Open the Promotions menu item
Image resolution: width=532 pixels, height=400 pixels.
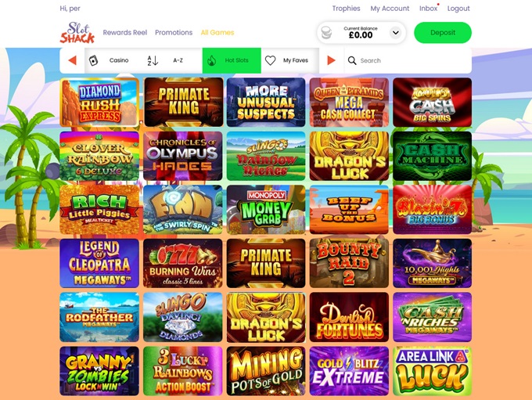point(174,33)
